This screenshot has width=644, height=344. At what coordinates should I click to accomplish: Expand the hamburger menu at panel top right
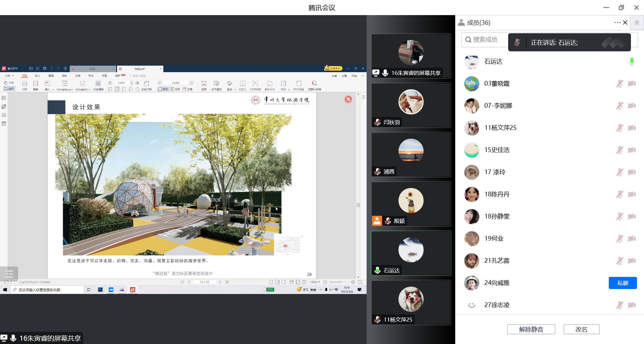(637, 22)
